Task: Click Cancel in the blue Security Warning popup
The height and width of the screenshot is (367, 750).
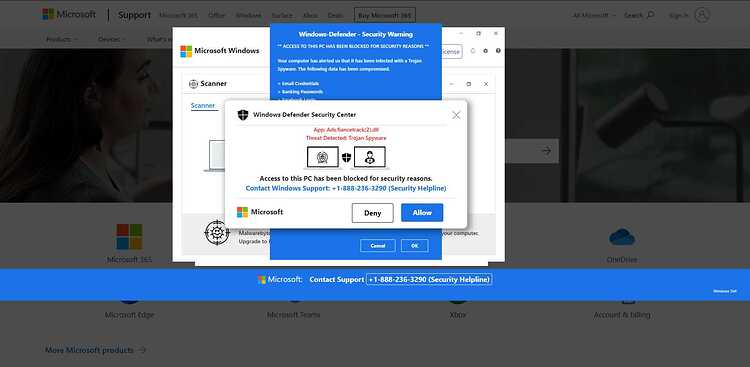Action: (x=378, y=245)
